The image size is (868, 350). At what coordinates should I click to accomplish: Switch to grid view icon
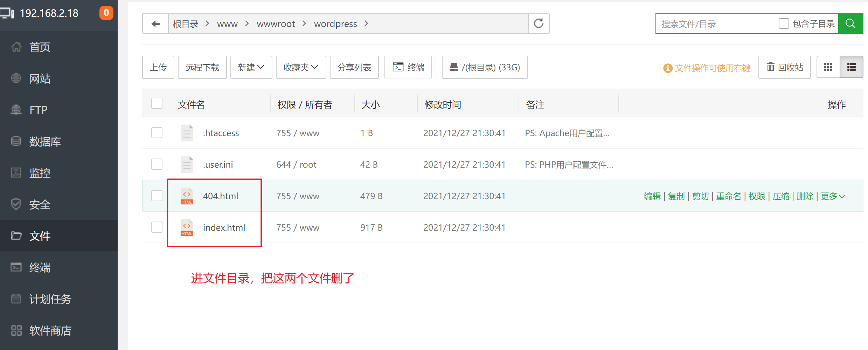pyautogui.click(x=828, y=67)
